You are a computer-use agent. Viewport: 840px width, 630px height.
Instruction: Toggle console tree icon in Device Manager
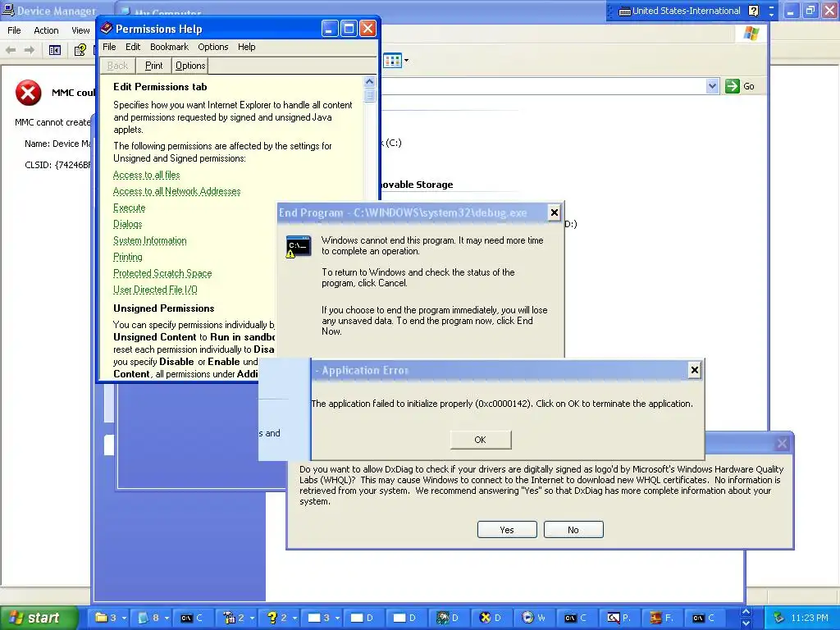click(x=55, y=50)
